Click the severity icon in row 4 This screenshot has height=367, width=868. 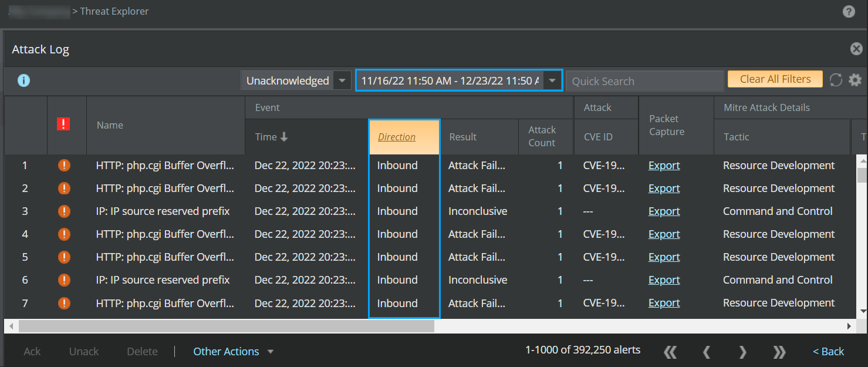point(65,234)
